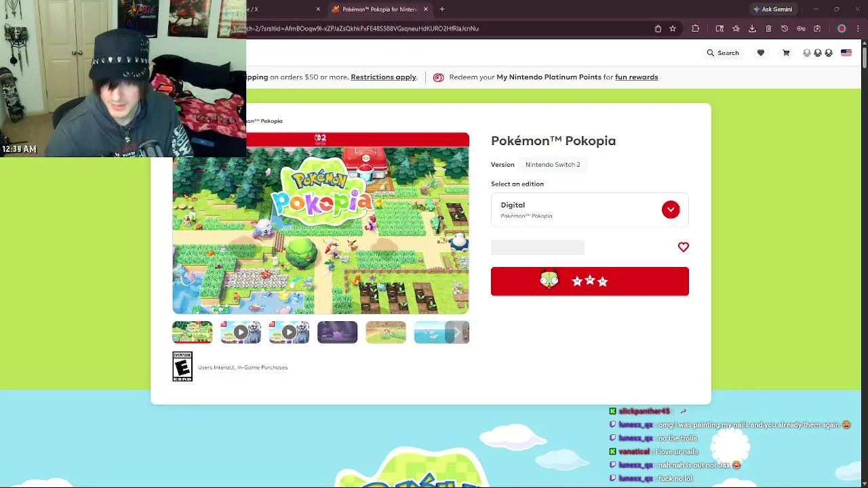The height and width of the screenshot is (488, 868).
Task: Play the third gallery video thumbnail
Action: coord(289,333)
